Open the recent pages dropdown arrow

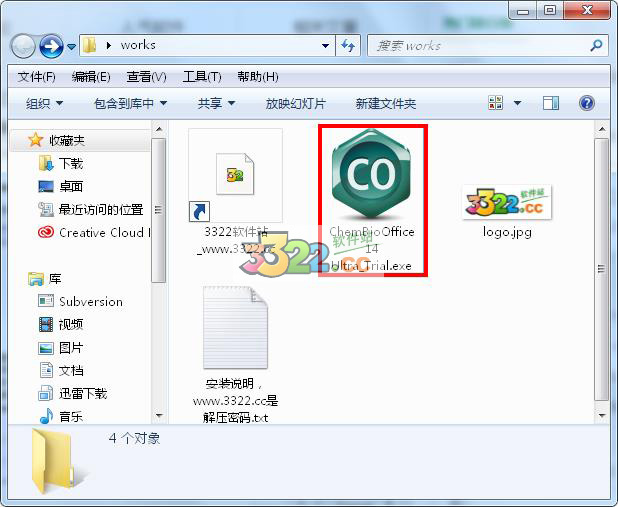(x=71, y=47)
